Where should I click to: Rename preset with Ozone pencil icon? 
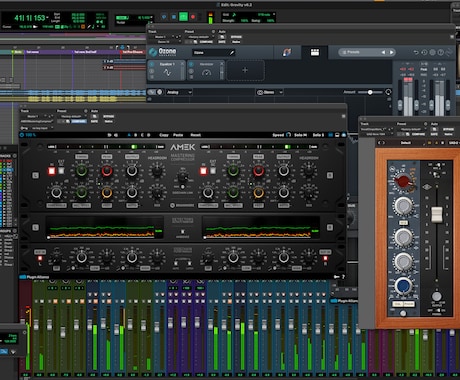pyautogui.click(x=232, y=52)
